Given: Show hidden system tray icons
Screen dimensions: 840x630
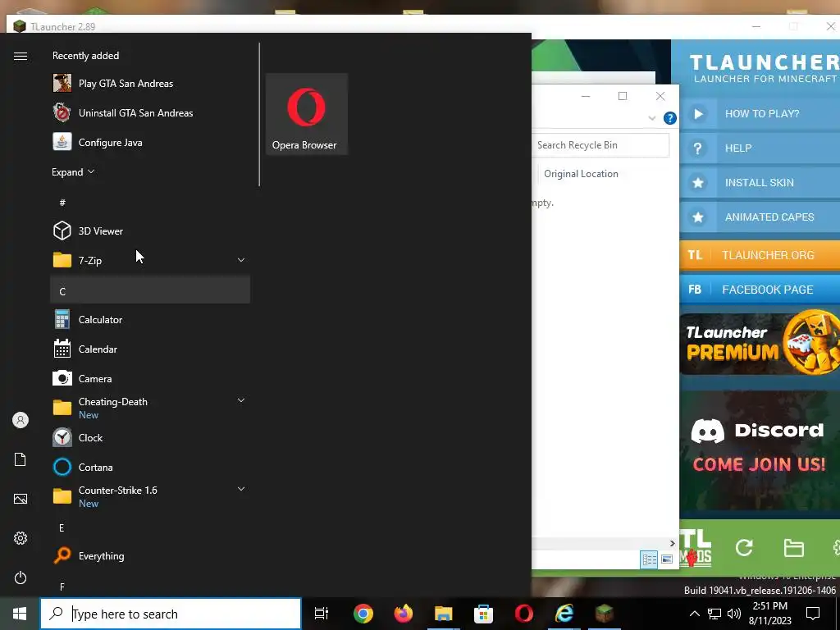Looking at the screenshot, I should click(x=694, y=614).
